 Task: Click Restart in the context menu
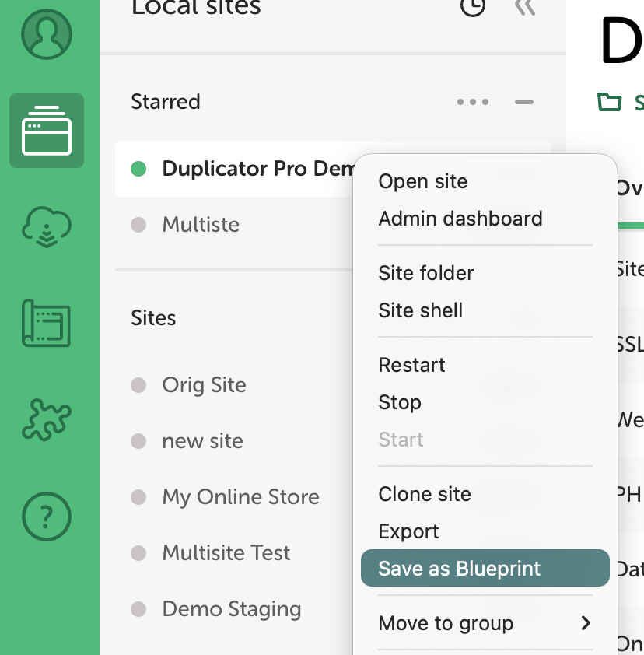point(411,365)
